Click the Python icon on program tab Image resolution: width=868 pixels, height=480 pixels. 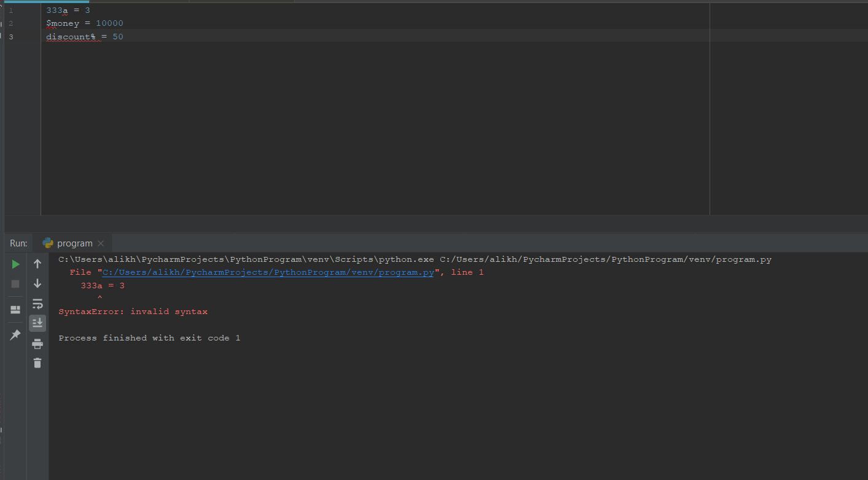(x=48, y=243)
